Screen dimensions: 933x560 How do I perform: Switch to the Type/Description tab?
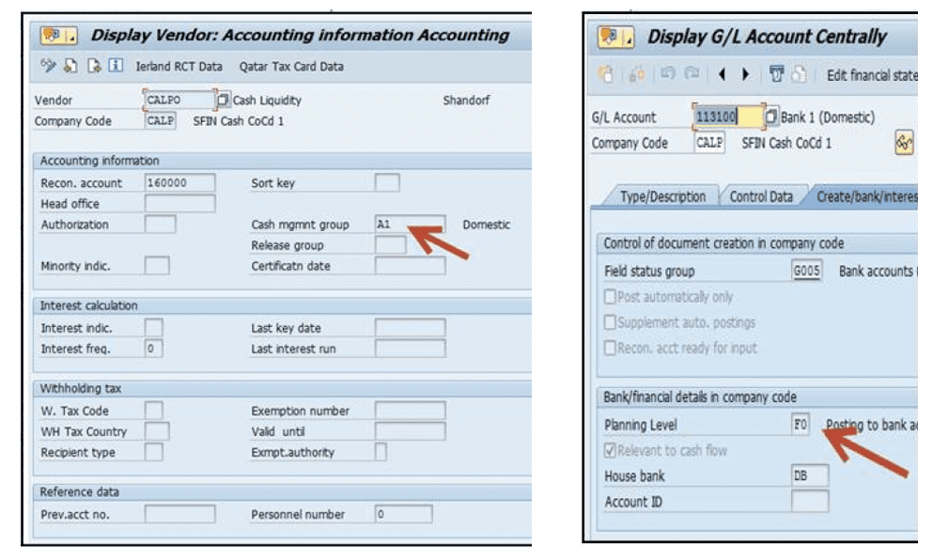pyautogui.click(x=663, y=197)
